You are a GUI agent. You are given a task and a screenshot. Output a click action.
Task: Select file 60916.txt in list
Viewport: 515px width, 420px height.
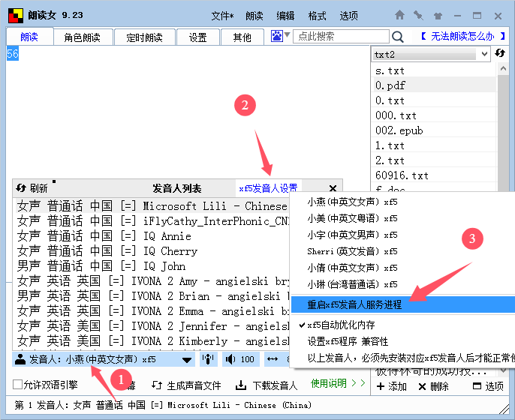click(435, 175)
